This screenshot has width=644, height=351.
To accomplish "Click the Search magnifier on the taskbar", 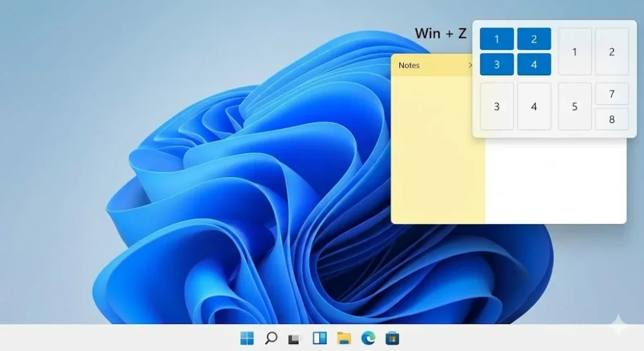I will [271, 338].
